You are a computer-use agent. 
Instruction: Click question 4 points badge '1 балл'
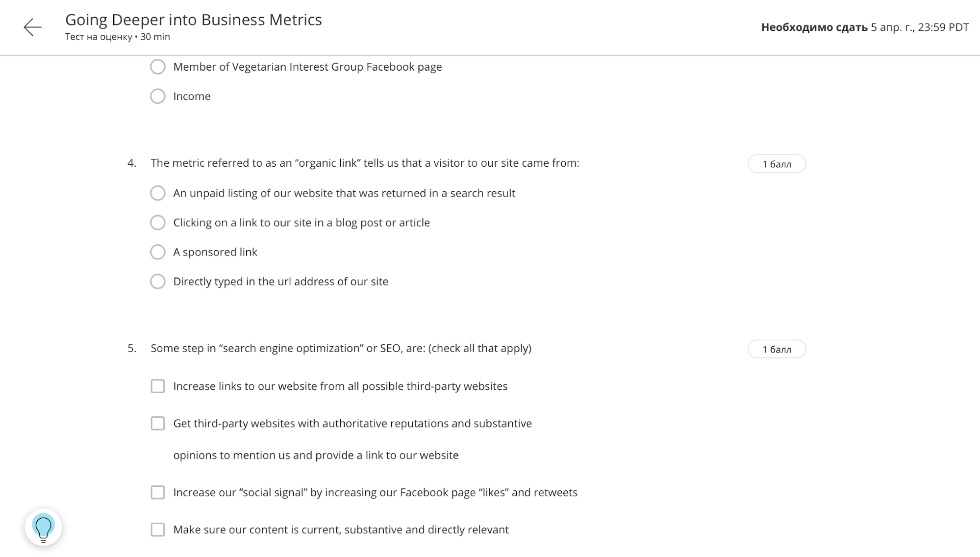coord(777,164)
